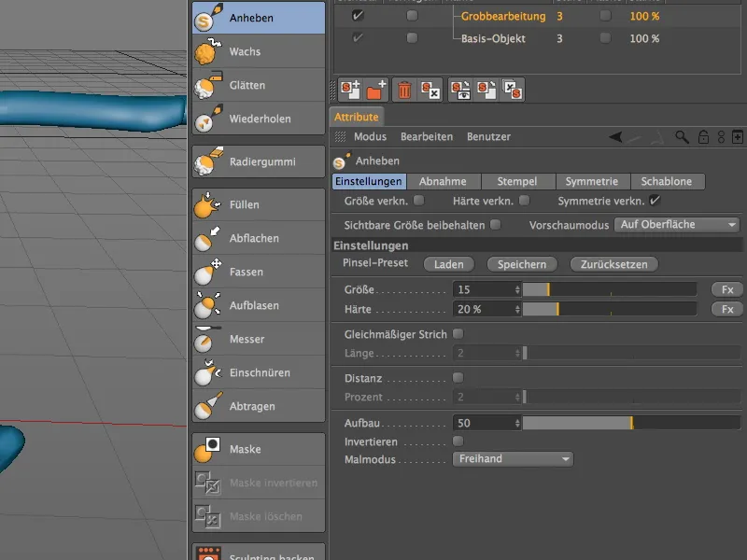The image size is (747, 560).
Task: Click the Fx button for Größe
Action: coord(727,289)
